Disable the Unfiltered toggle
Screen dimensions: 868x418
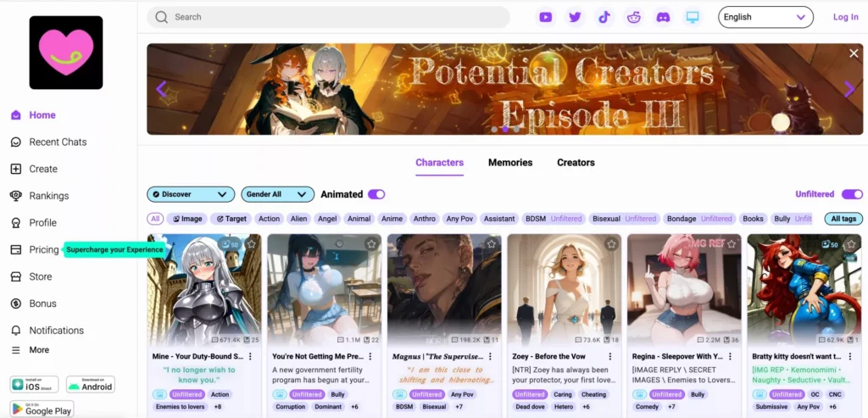pos(852,194)
